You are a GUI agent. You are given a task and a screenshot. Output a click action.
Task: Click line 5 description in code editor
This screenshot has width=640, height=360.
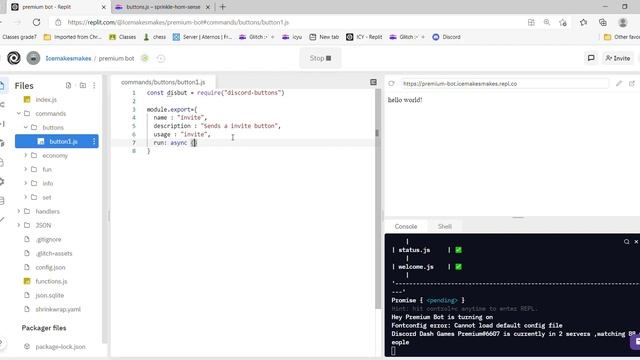(217, 126)
